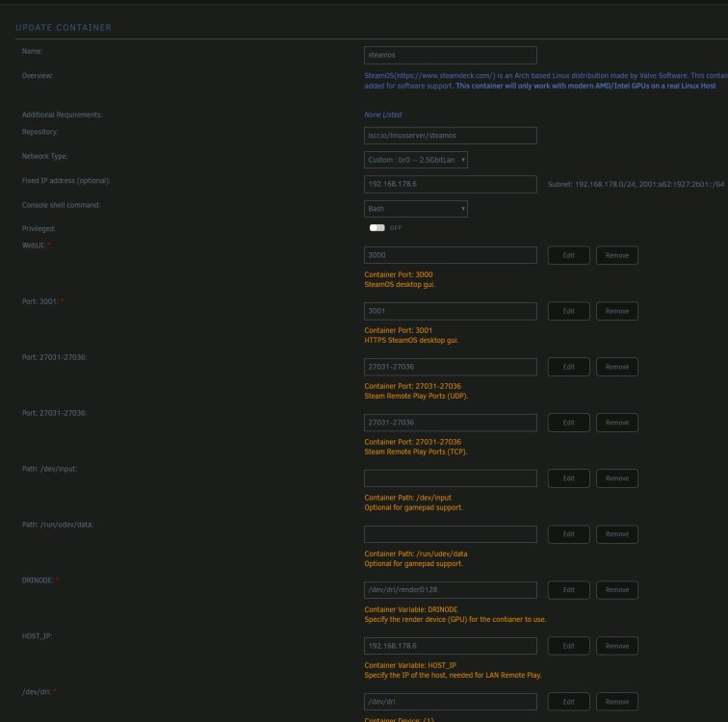
Task: Click the UDP Remote Play ports field
Action: click(x=451, y=367)
